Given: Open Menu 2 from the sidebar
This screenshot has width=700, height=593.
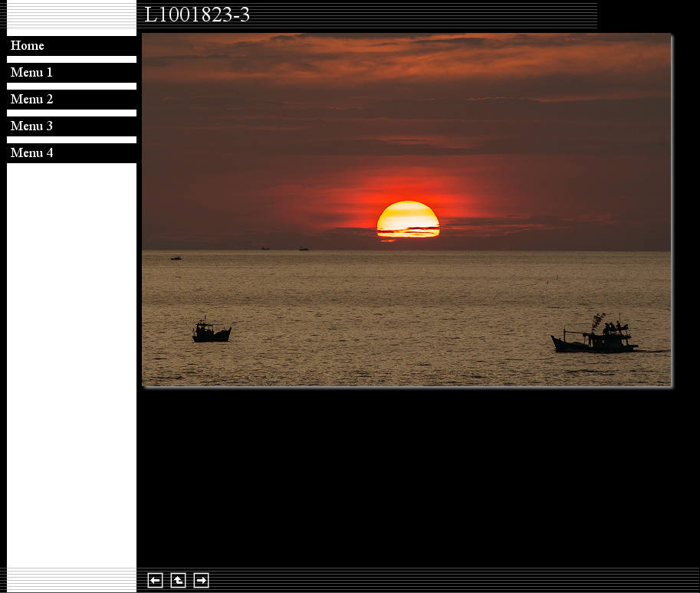Looking at the screenshot, I should pyautogui.click(x=31, y=100).
